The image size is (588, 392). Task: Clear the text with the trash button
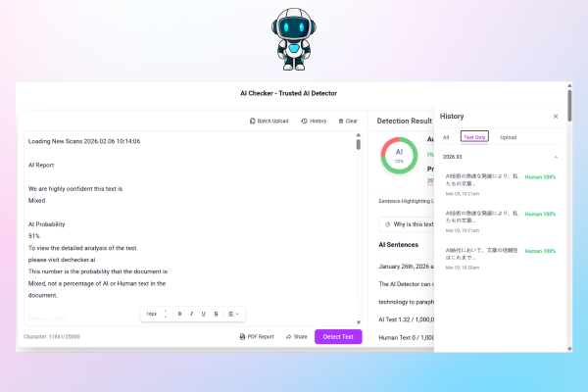click(x=348, y=121)
